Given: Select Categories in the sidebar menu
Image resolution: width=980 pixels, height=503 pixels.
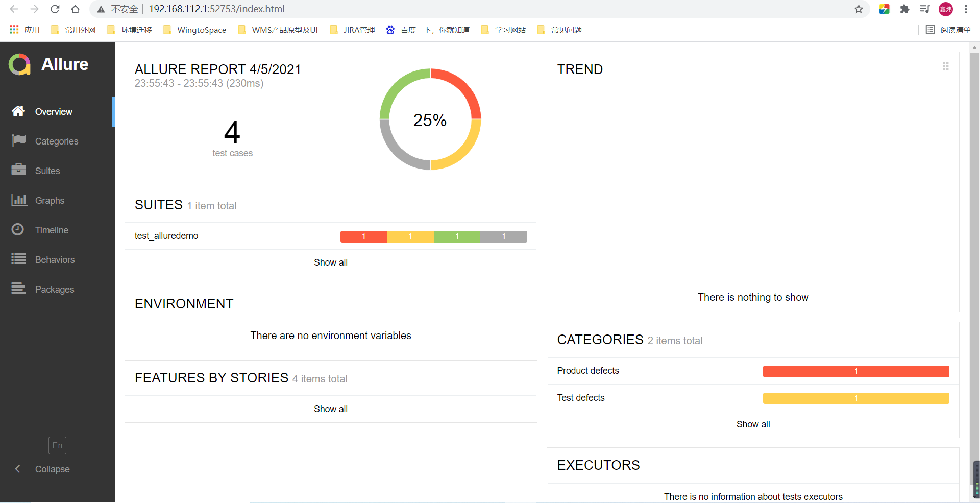Looking at the screenshot, I should 57,140.
